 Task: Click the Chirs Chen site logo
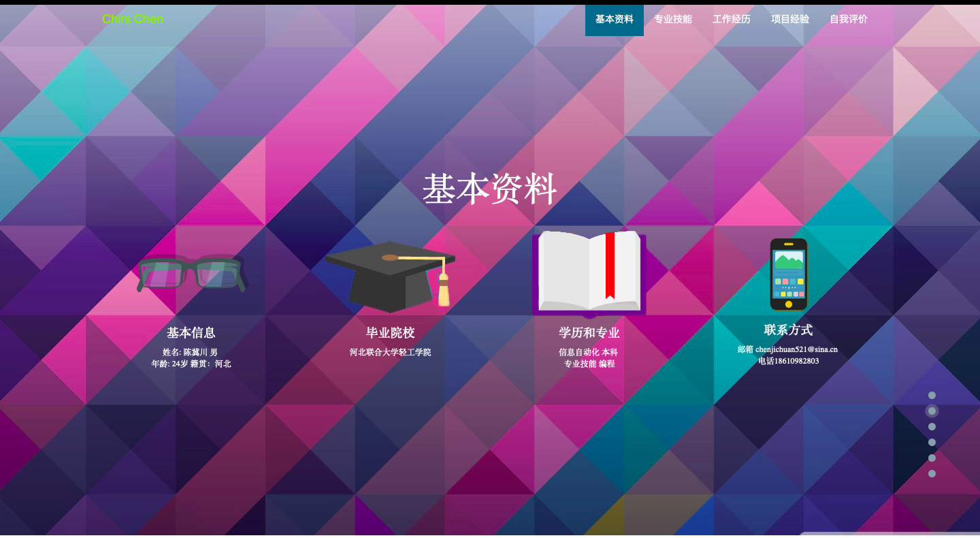[133, 19]
